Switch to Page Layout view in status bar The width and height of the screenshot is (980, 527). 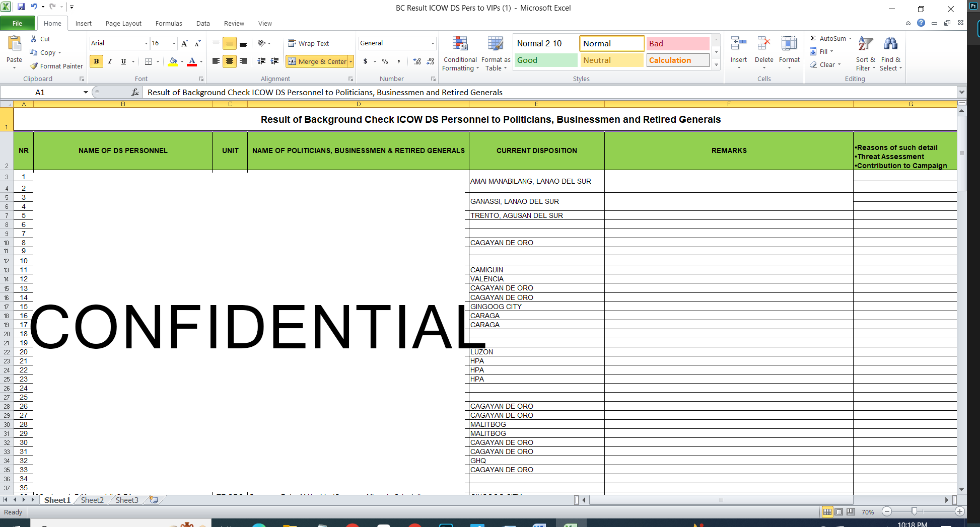click(839, 512)
